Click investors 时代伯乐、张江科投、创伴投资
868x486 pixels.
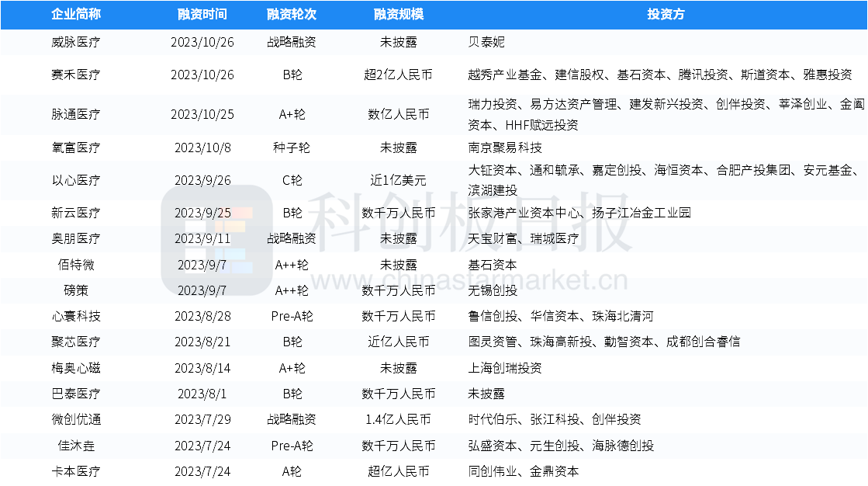[555, 419]
